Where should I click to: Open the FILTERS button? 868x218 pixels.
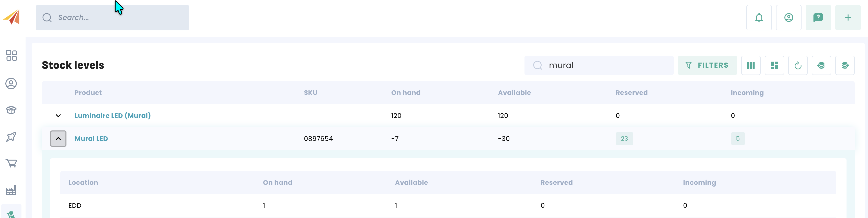(707, 65)
